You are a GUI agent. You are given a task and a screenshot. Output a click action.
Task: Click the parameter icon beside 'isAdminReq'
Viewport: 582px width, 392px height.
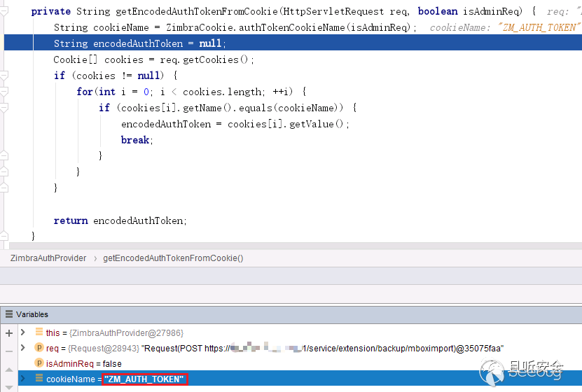pos(39,363)
